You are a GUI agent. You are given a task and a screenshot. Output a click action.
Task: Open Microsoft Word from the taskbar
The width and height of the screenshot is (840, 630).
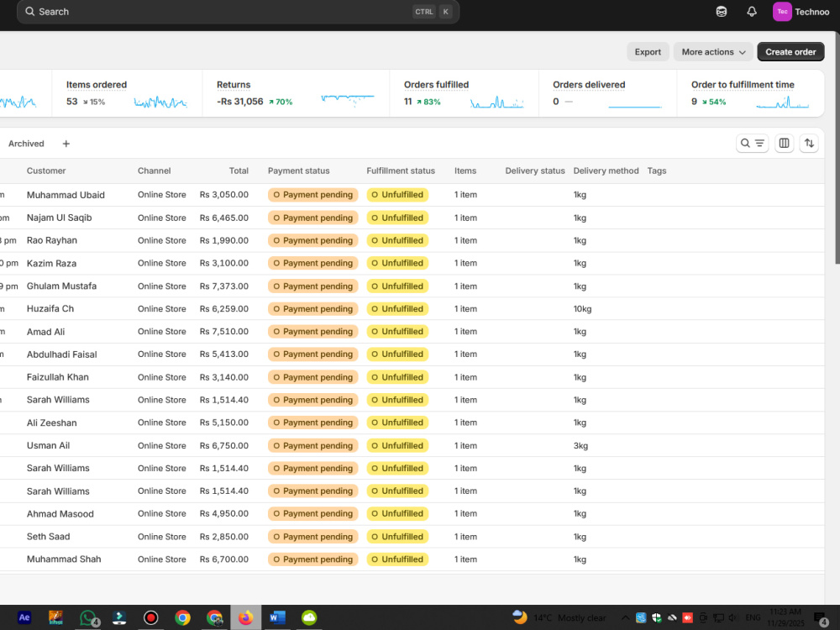[x=277, y=617]
